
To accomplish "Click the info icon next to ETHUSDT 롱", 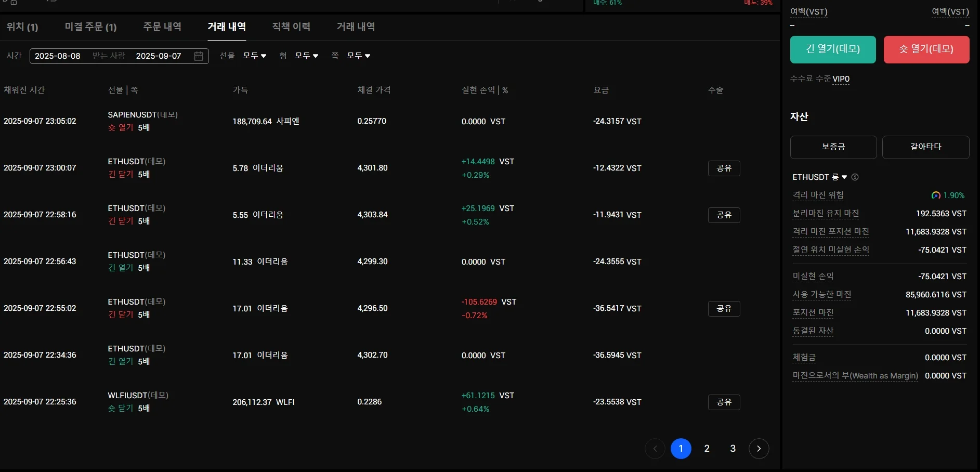I will (x=855, y=177).
